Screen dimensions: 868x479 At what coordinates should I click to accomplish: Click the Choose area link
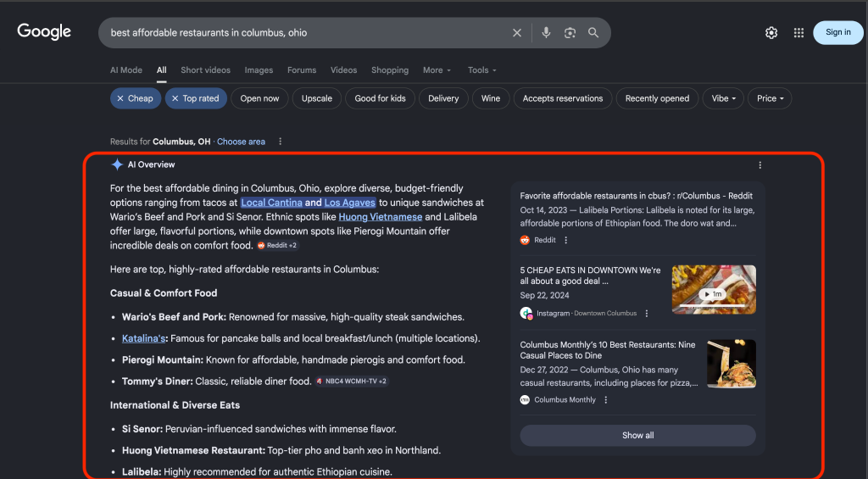click(x=241, y=142)
